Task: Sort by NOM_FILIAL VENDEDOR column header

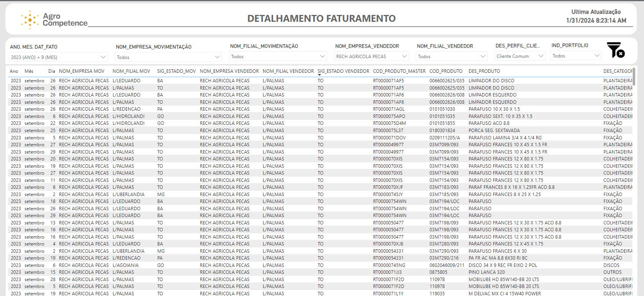Action: pyautogui.click(x=288, y=71)
